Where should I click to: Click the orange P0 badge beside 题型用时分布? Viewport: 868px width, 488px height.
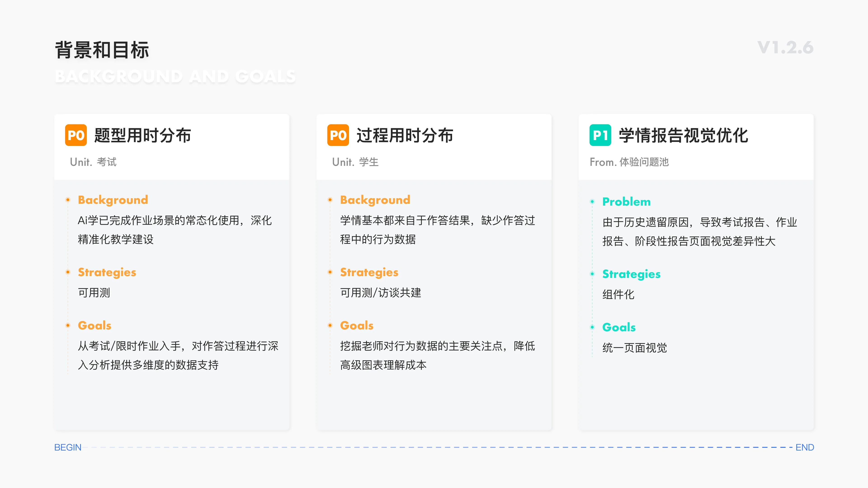[76, 135]
